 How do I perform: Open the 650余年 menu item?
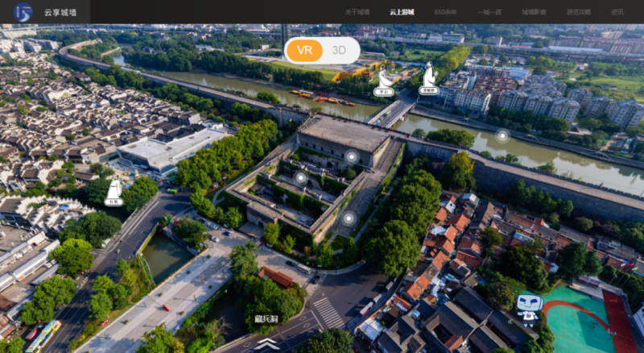point(445,12)
